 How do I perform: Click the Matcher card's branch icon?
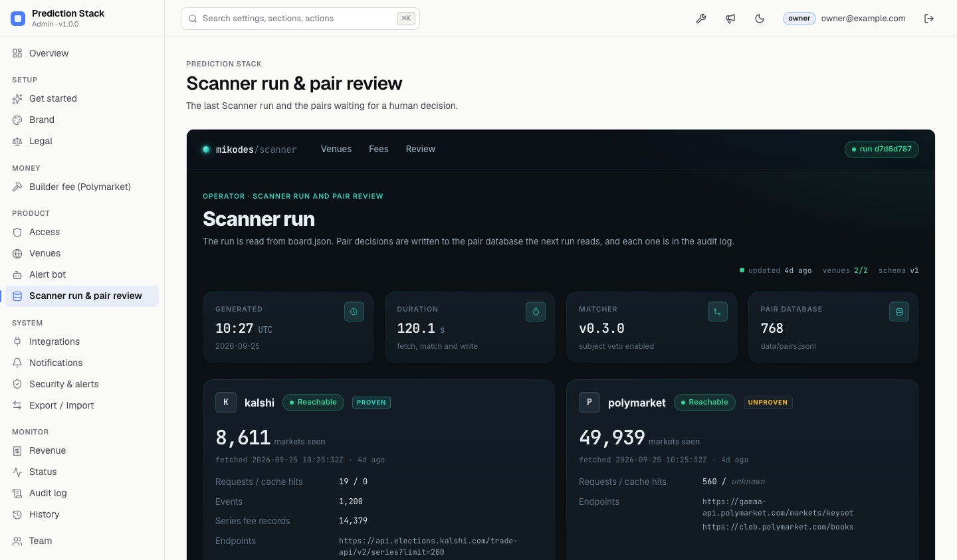point(718,312)
